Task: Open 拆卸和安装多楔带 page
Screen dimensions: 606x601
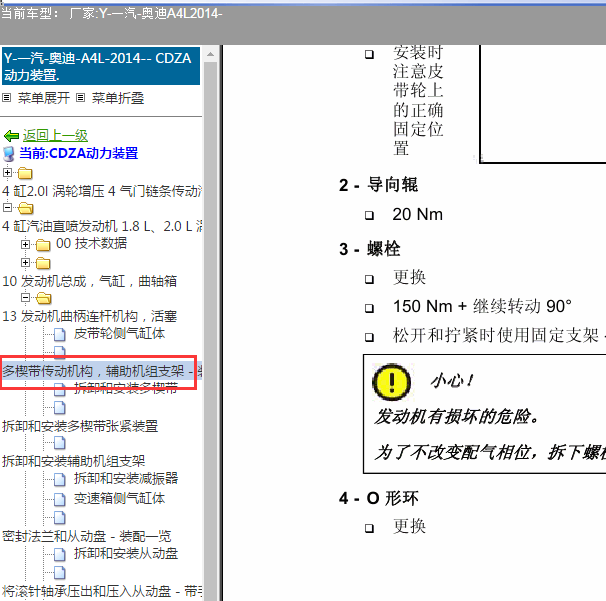Action: pyautogui.click(x=126, y=388)
